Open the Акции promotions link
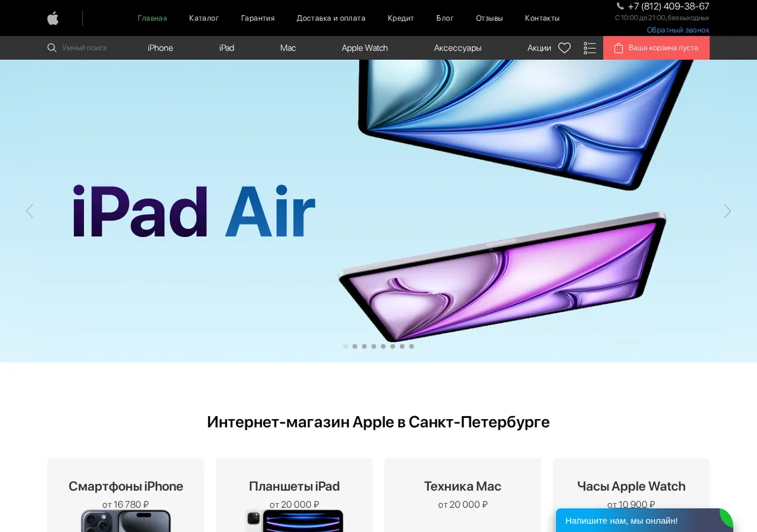 pos(539,48)
